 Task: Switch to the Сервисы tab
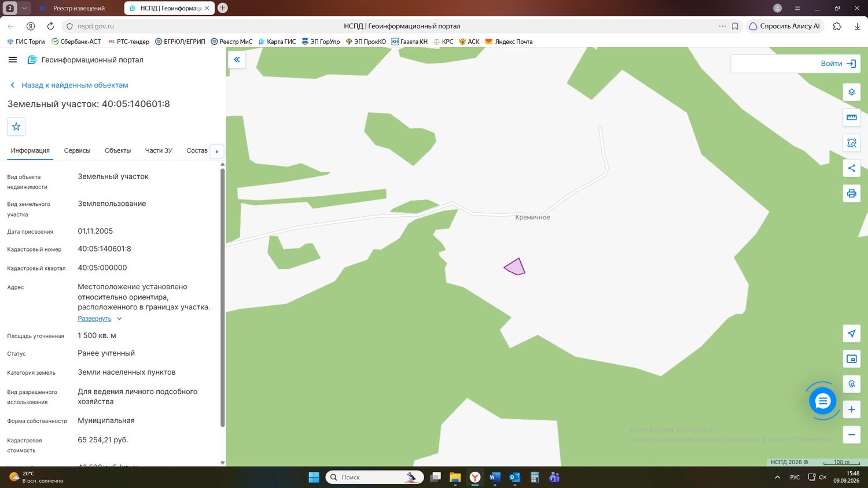pos(77,150)
